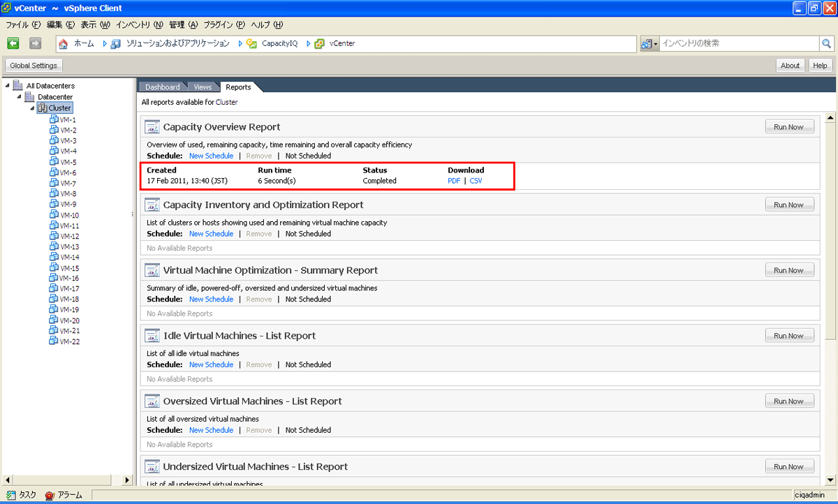This screenshot has width=838, height=504.
Task: Click the All Datacenters building icon
Action: point(18,86)
